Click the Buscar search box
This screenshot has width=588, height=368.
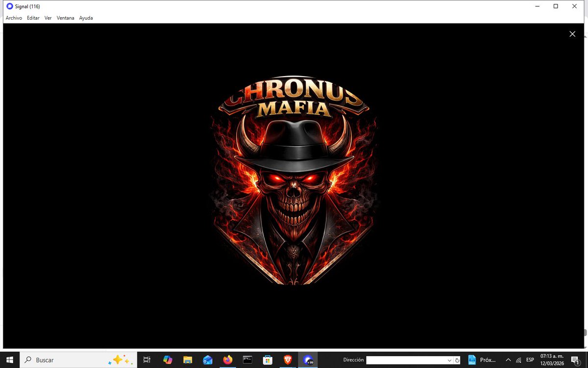[78, 360]
